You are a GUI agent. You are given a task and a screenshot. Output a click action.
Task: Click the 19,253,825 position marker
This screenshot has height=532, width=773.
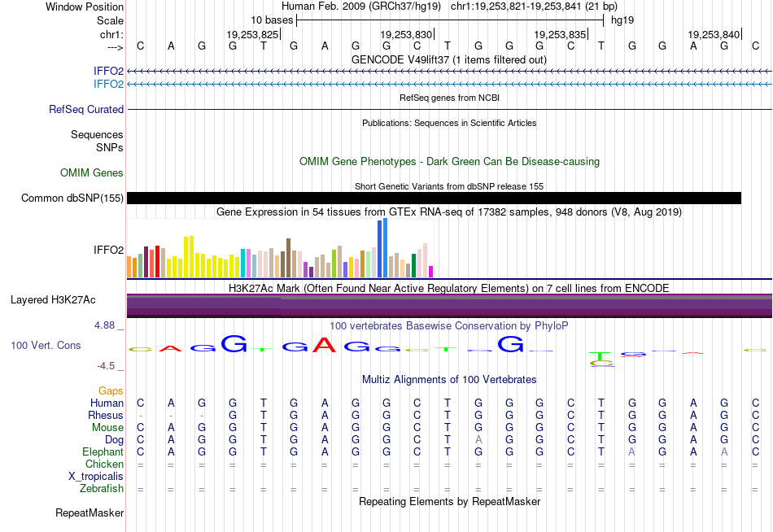point(253,34)
